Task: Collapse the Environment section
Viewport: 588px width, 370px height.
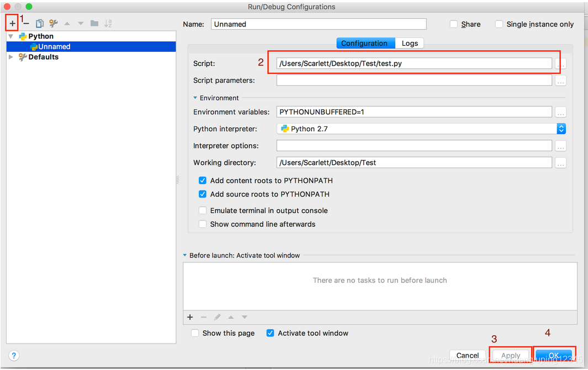Action: point(195,98)
